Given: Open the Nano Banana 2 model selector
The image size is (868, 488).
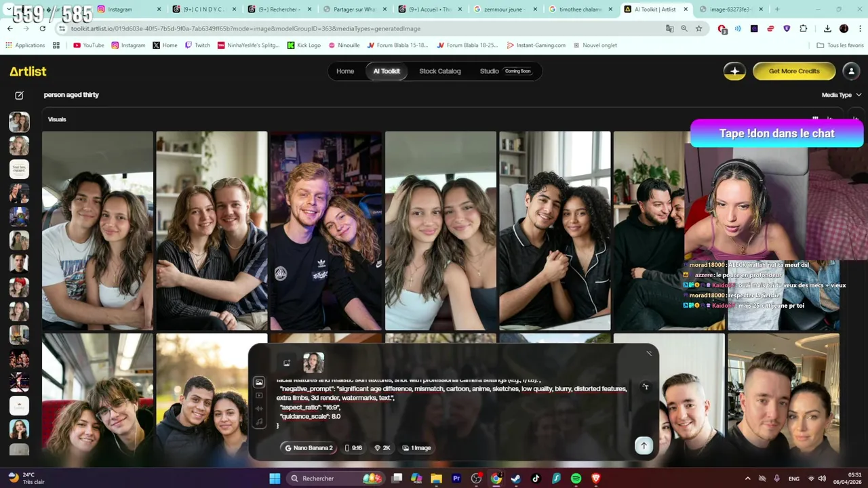Looking at the screenshot, I should click(309, 448).
